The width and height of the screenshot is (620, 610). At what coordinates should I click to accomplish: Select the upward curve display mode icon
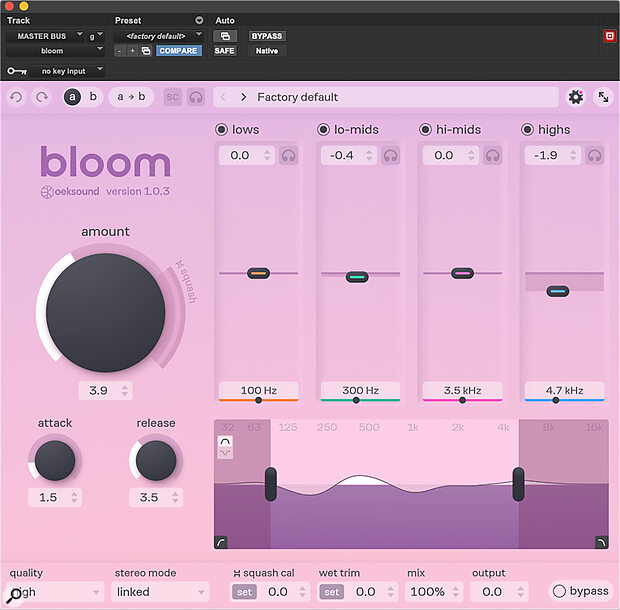click(x=225, y=441)
